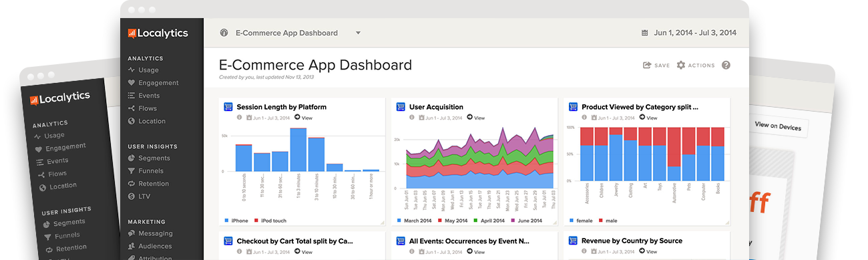Open Engagement in the front window sidebar

pyautogui.click(x=153, y=83)
